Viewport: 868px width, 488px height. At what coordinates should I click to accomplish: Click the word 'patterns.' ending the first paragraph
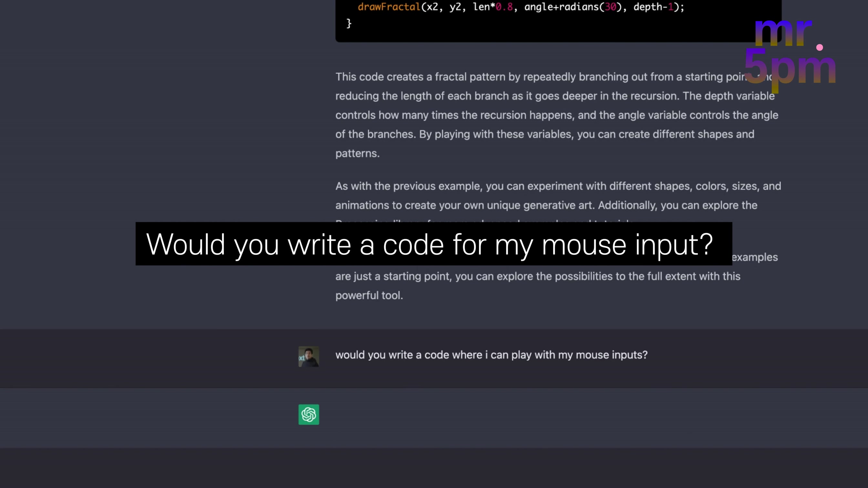coord(357,153)
